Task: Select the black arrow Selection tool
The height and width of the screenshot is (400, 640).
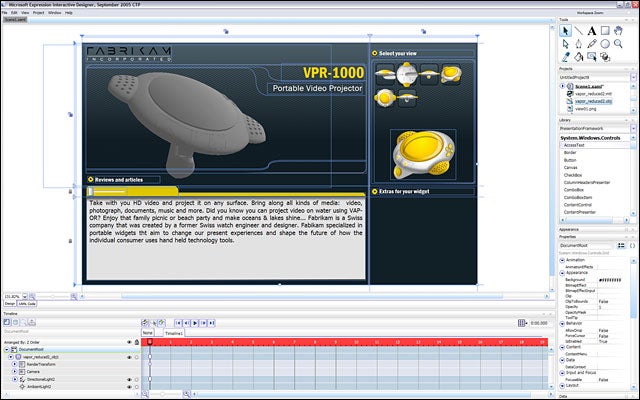Action: coord(565,31)
